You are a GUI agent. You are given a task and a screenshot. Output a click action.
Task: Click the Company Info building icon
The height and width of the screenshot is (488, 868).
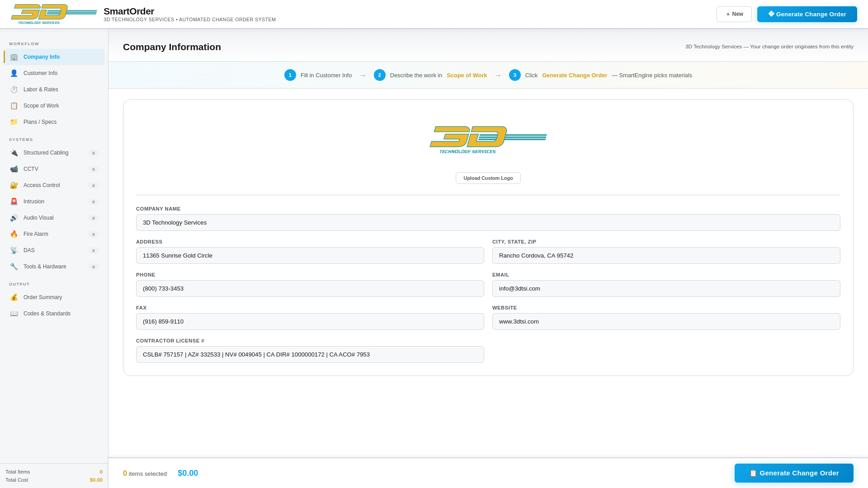(14, 57)
